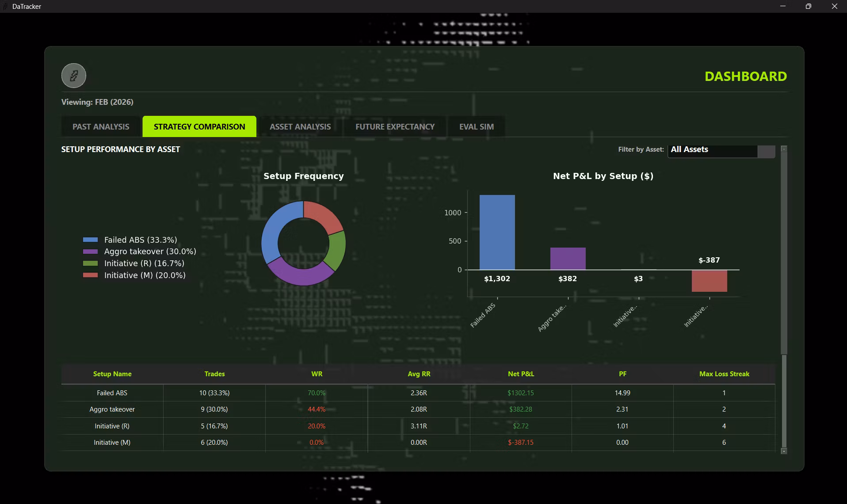The height and width of the screenshot is (504, 847).
Task: Click the blue Failed ABS bar in chart
Action: (x=497, y=232)
